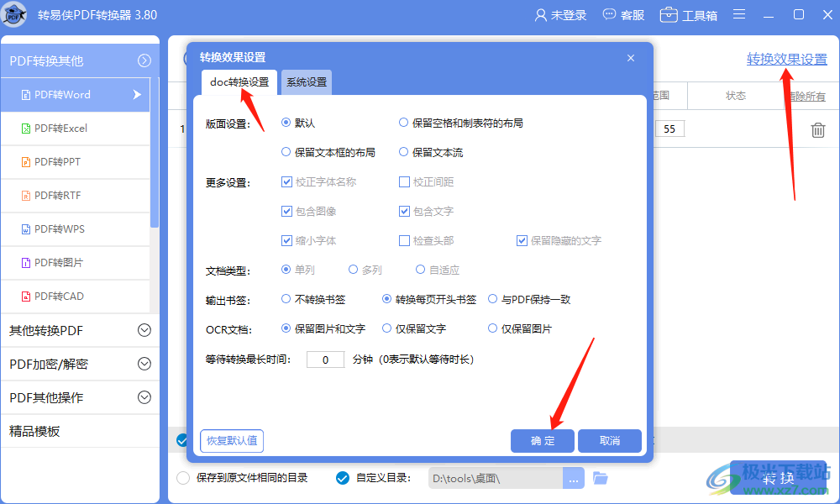Click the 恢复默认值 button
840x504 pixels.
click(x=231, y=440)
